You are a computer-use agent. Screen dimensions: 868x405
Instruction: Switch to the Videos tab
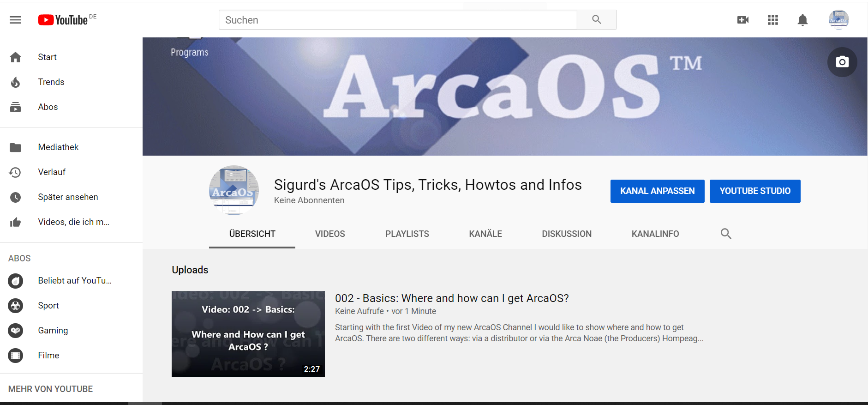[x=330, y=234]
